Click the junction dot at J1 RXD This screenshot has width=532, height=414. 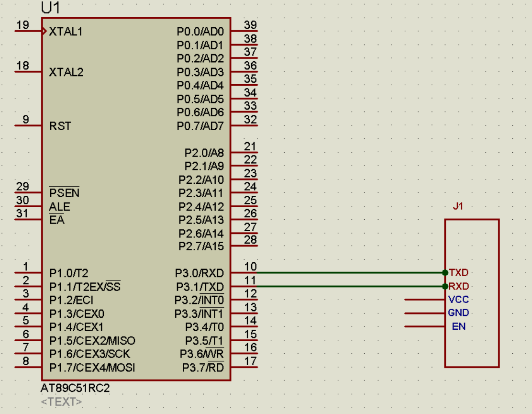tap(445, 286)
